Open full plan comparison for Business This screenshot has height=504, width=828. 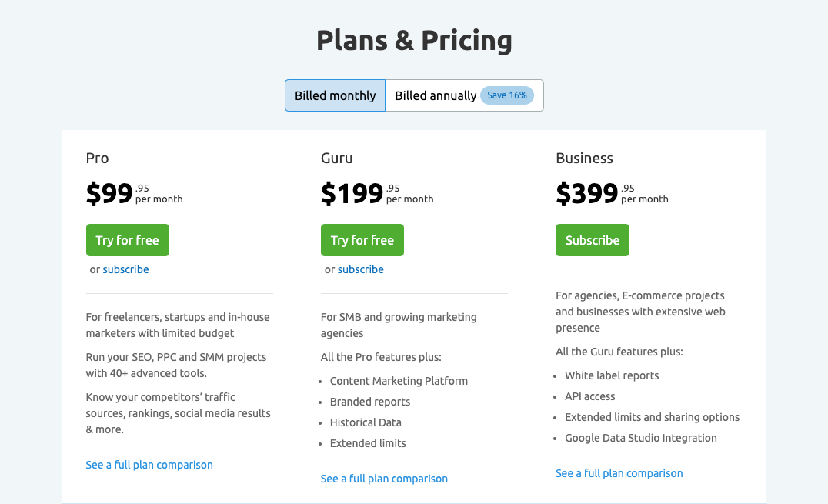tap(619, 473)
